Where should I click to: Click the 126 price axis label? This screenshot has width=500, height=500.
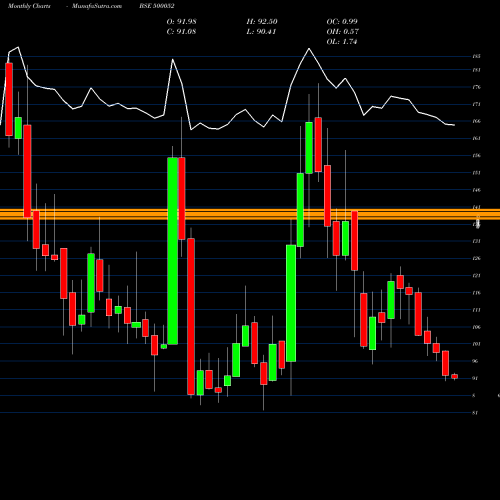pos(476,258)
